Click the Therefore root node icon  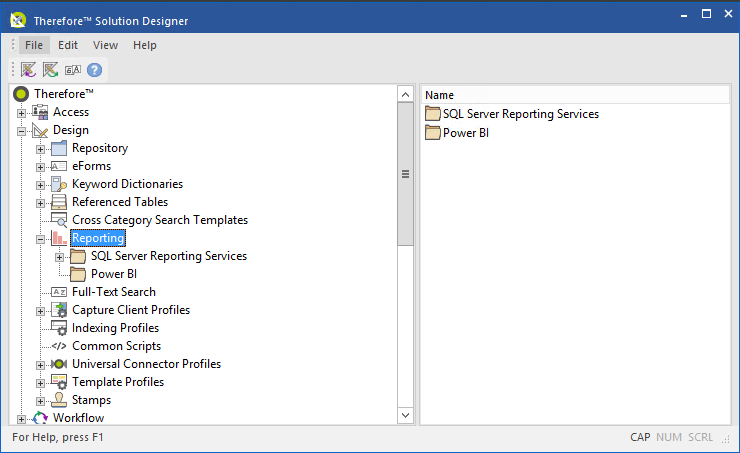21,94
